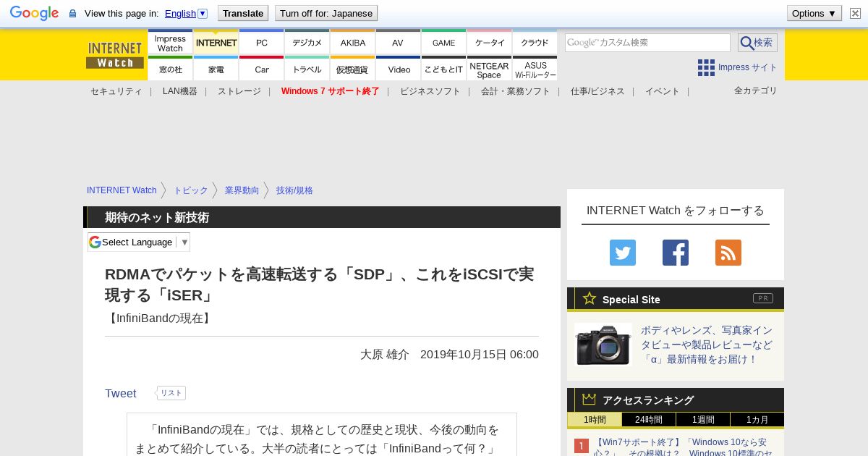Go to 仕事/ビジネス category
This screenshot has width=868, height=456.
coord(597,91)
